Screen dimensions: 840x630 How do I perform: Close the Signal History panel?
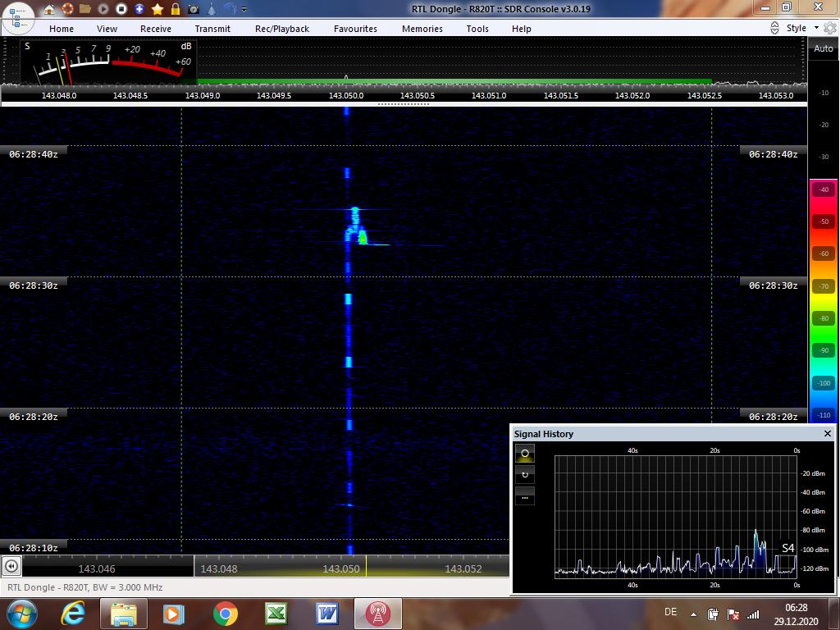tap(827, 433)
